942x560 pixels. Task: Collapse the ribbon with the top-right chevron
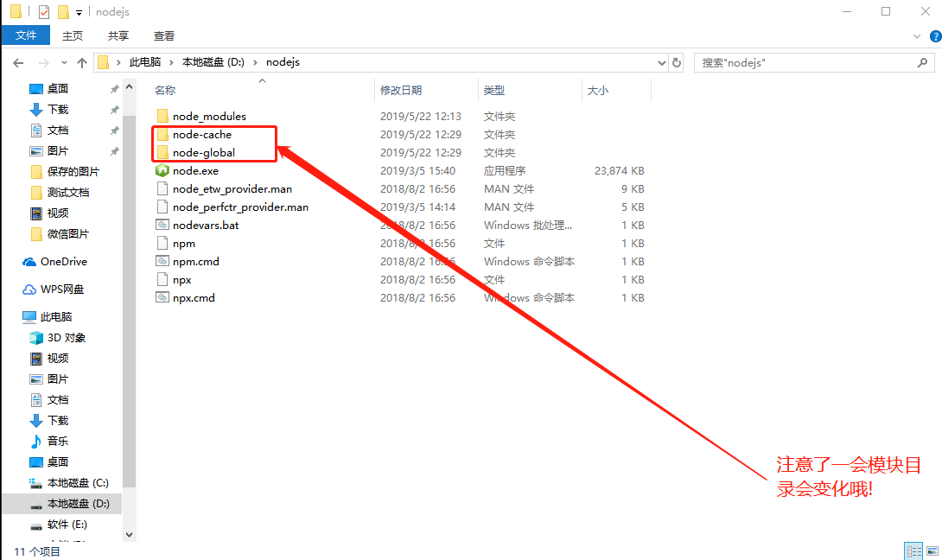[x=916, y=36]
